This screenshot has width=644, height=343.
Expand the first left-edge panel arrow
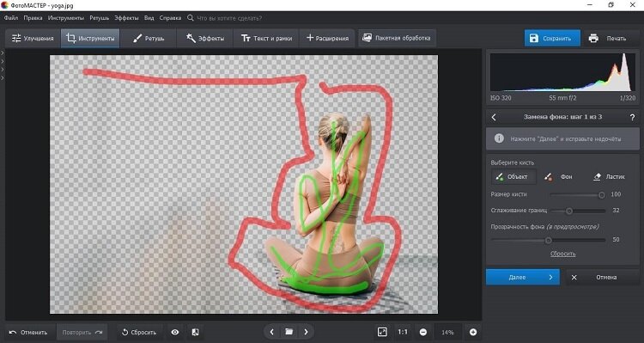[3, 53]
